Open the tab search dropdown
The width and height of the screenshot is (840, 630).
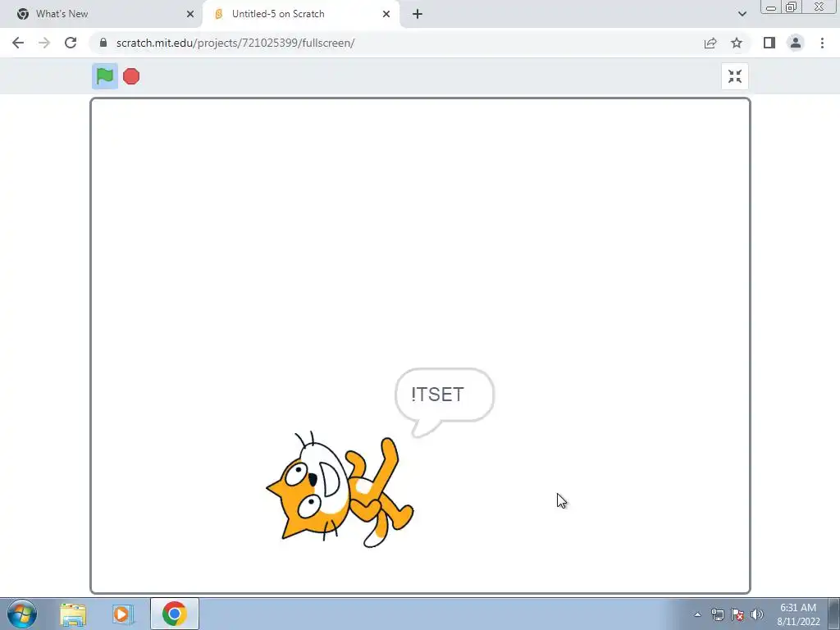[742, 14]
